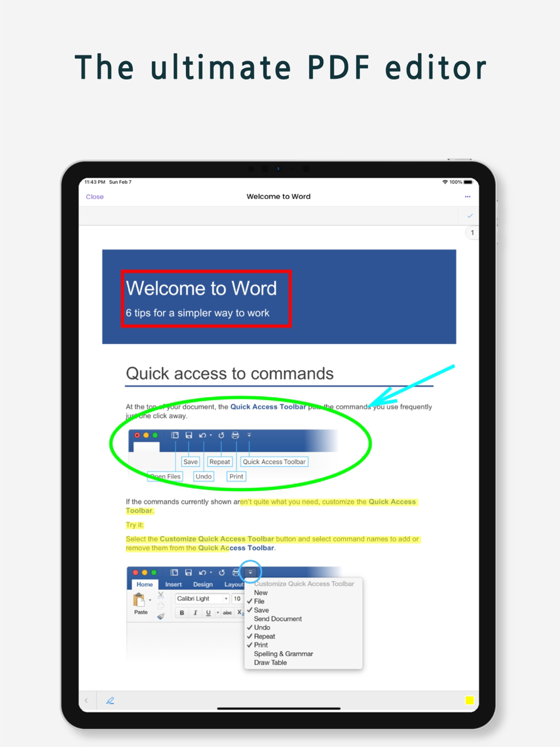
Task: Click the open files icon in the labeled diagram
Action: [175, 435]
